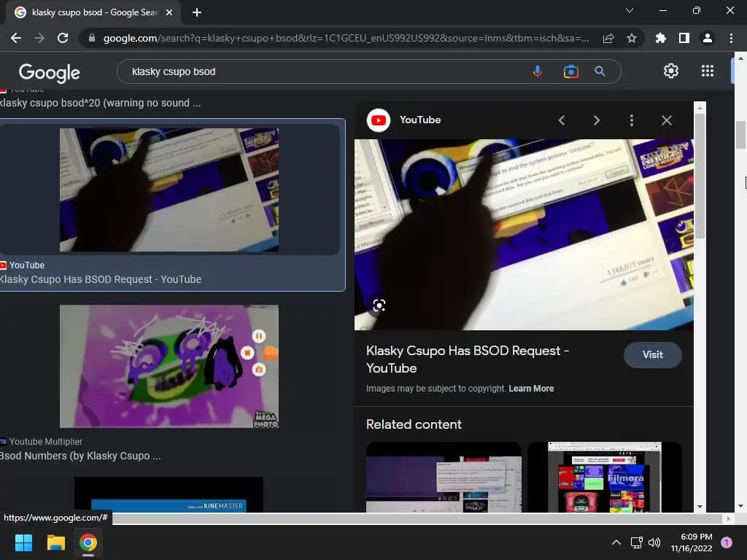Open the Chrome extensions puzzle icon
The image size is (747, 560).
click(661, 38)
